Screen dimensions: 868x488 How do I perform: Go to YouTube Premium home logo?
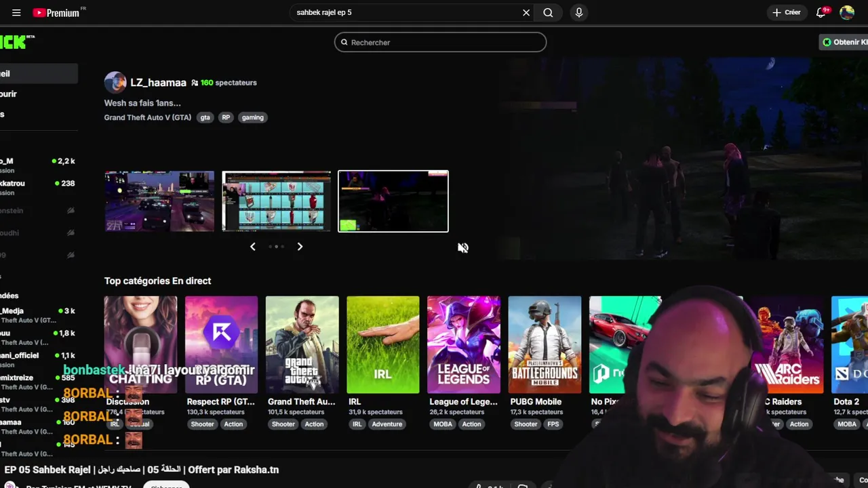[58, 13]
